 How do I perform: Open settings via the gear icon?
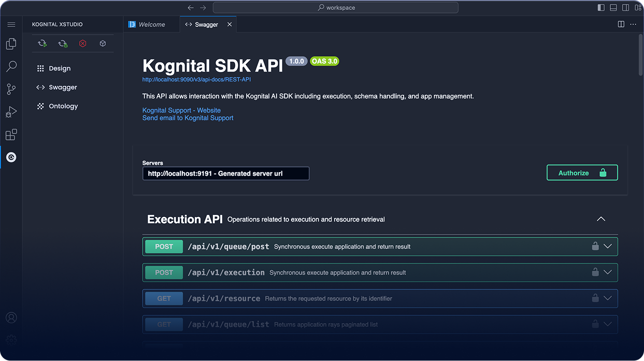(x=11, y=339)
